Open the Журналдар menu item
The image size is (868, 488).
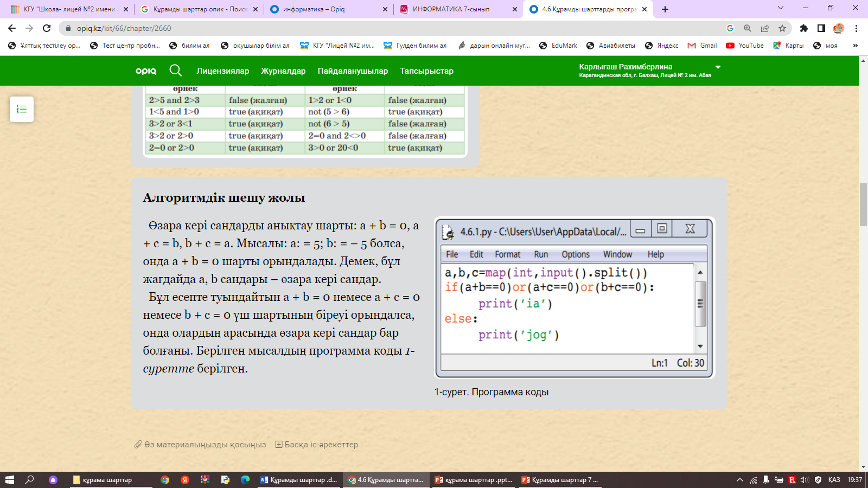tap(283, 71)
